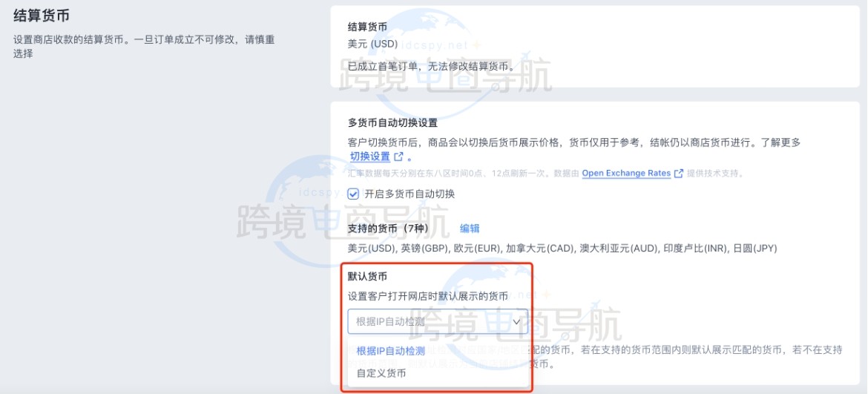Click the 开启多货币自动切换 checkbox label text
The height and width of the screenshot is (394, 868).
click(409, 194)
